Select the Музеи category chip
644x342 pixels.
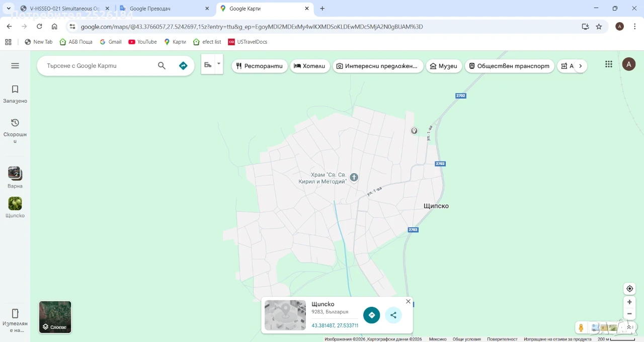coord(444,66)
